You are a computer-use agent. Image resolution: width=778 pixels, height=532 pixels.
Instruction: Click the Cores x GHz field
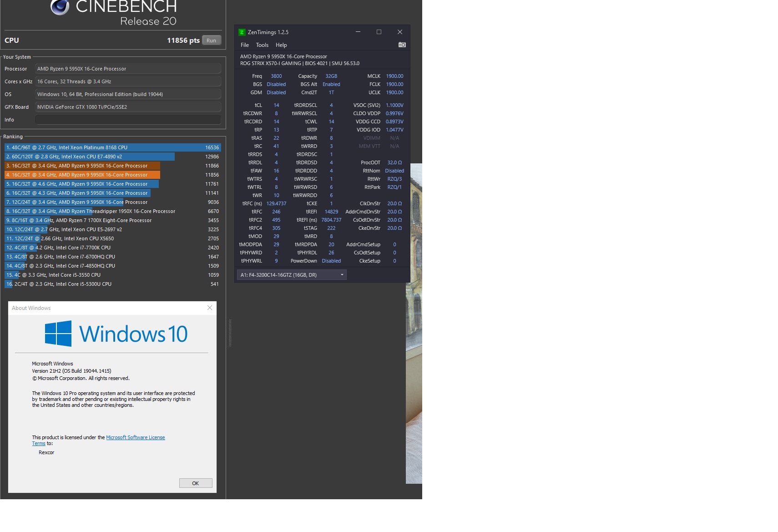pyautogui.click(x=128, y=81)
